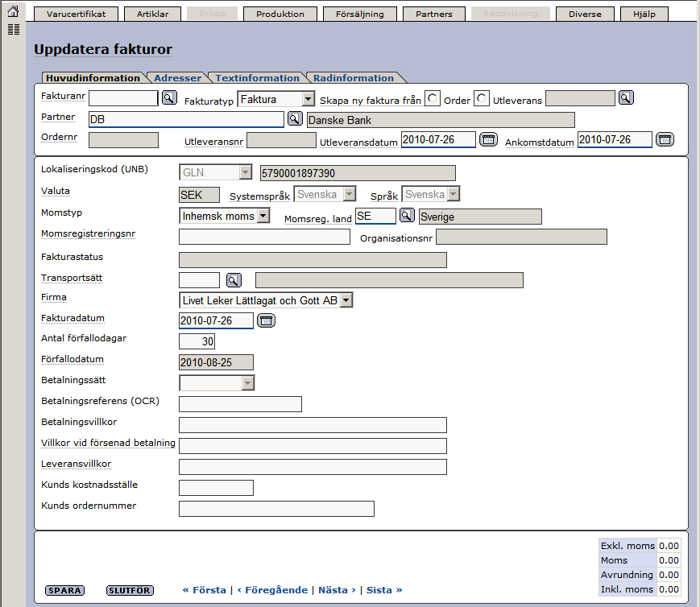This screenshot has height=607, width=700.
Task: Select Utleverans radio button
Action: (x=481, y=98)
